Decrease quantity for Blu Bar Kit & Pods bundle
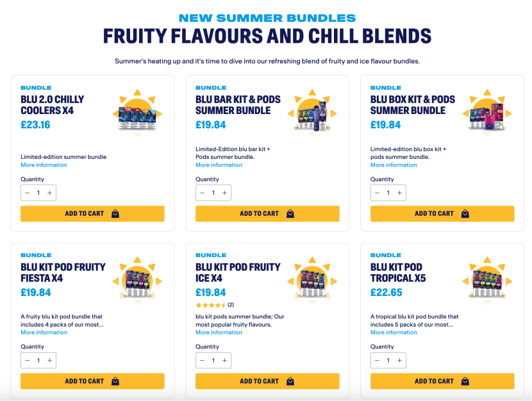The height and width of the screenshot is (401, 532). point(202,193)
